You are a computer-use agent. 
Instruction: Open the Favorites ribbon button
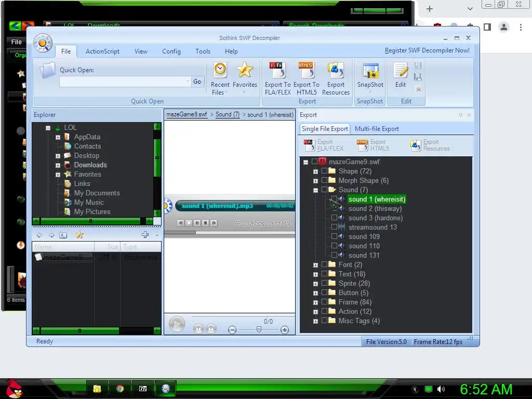point(245,77)
